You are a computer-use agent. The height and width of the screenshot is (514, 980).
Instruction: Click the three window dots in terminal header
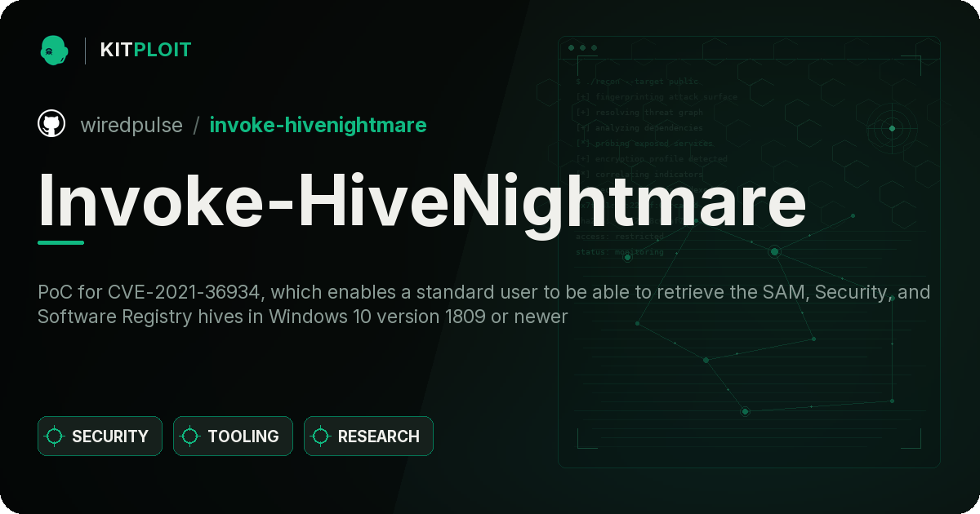click(582, 48)
